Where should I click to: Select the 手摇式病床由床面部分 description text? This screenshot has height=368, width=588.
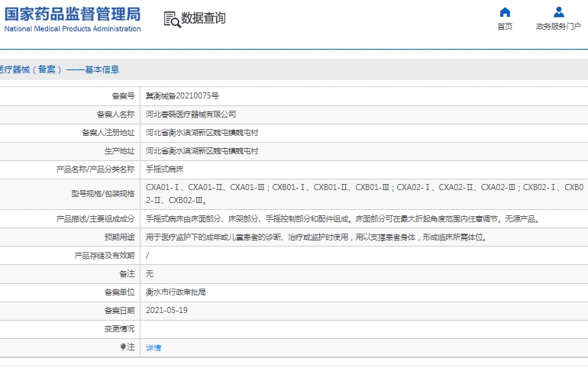[x=343, y=219]
